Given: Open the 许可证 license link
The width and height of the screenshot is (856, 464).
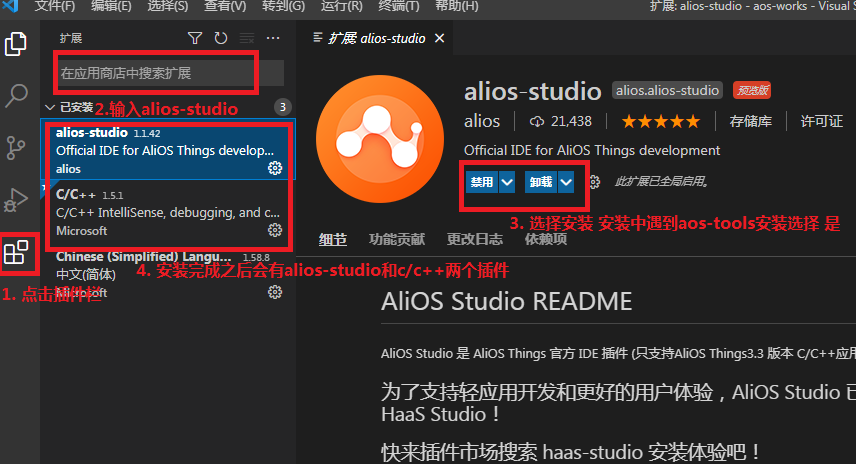Looking at the screenshot, I should coord(822,121).
